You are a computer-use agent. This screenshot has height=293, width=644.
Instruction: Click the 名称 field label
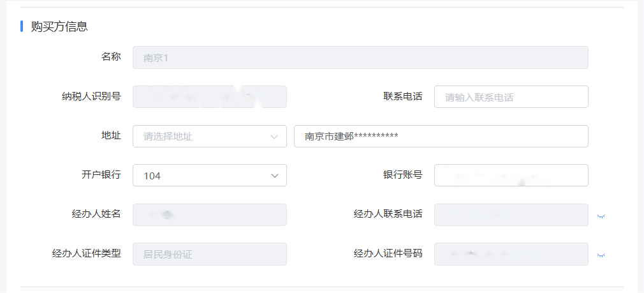pos(111,57)
